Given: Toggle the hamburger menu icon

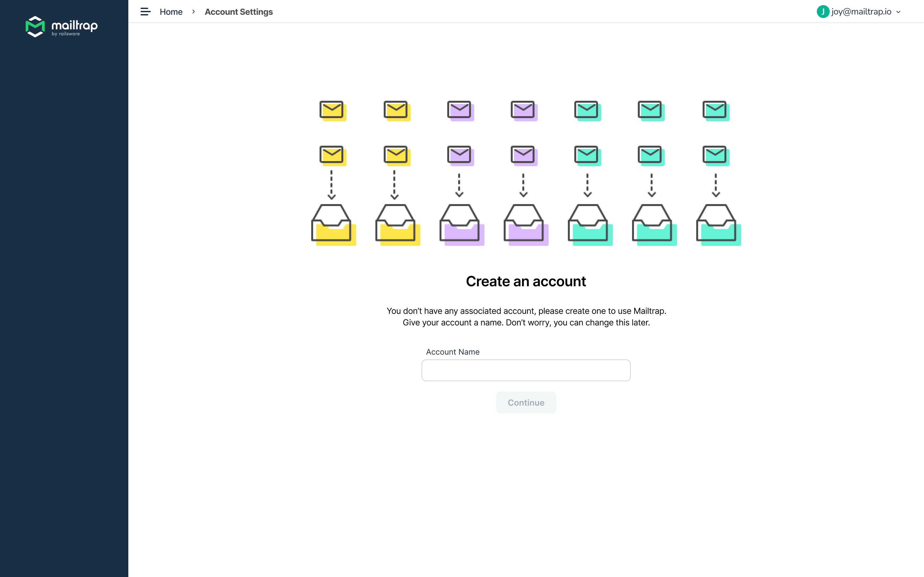Looking at the screenshot, I should tap(145, 12).
